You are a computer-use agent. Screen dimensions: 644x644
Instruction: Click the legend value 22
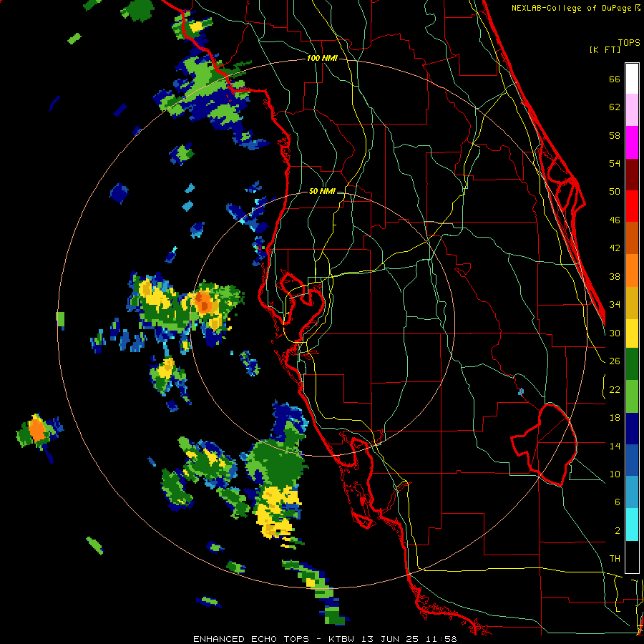click(615, 389)
